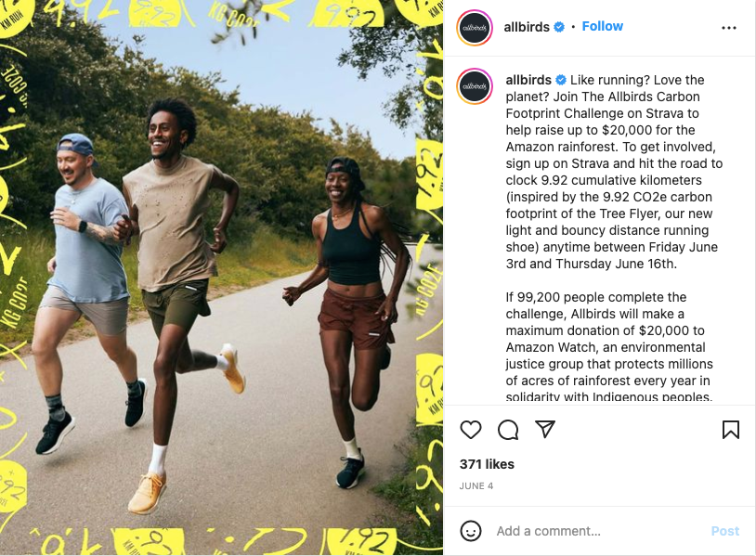Open the three-dot more options menu

[x=728, y=28]
